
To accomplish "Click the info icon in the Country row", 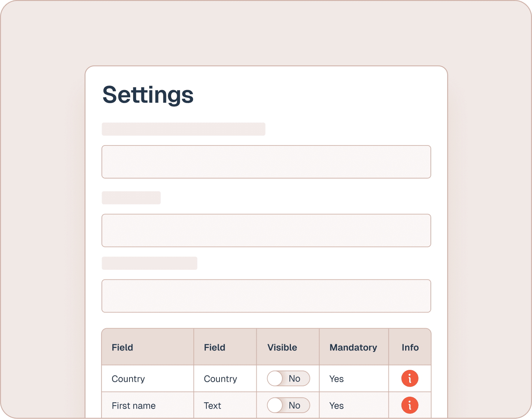I will [410, 378].
